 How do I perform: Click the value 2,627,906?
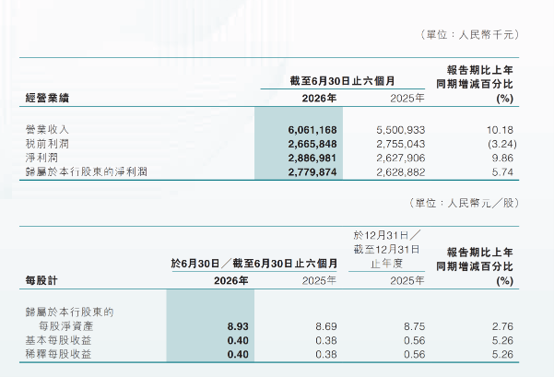pos(401,158)
